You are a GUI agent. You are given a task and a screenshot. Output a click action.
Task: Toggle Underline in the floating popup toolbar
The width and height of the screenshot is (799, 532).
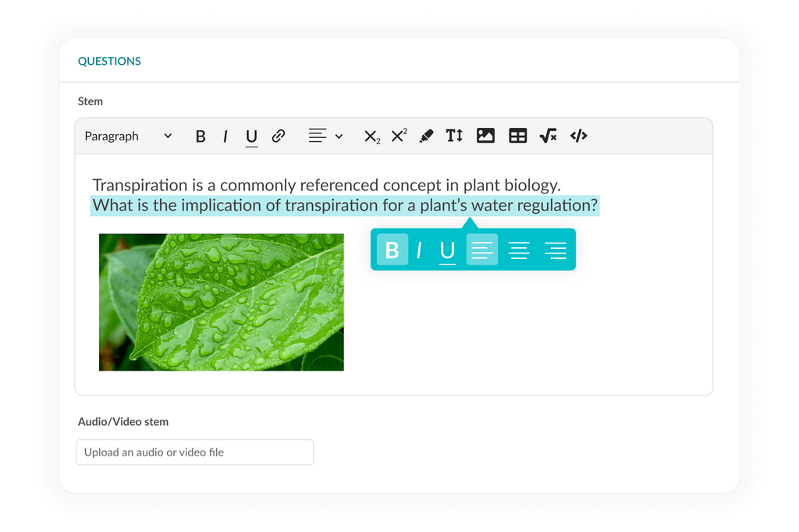[x=447, y=250]
